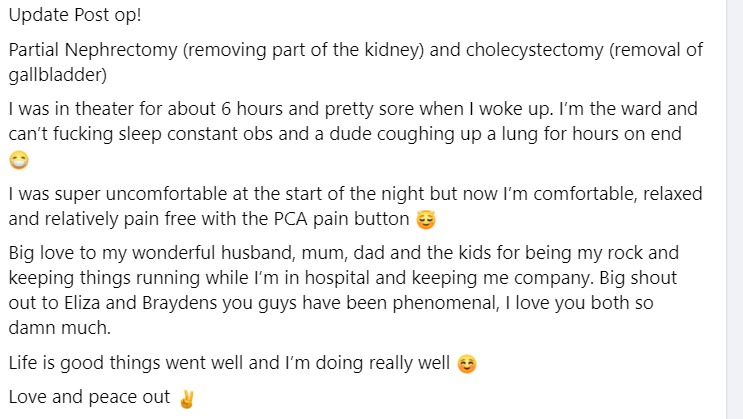Click the relieved smiling emoji after PCA button
Viewport: 743px width, 419px height.
[426, 220]
